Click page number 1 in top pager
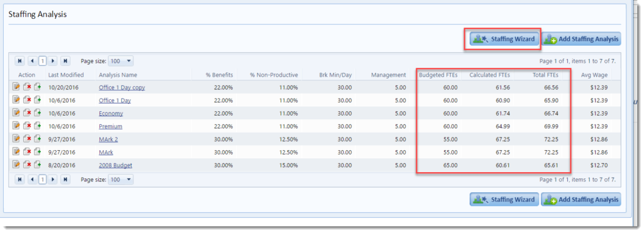644x233 pixels. 42,61
